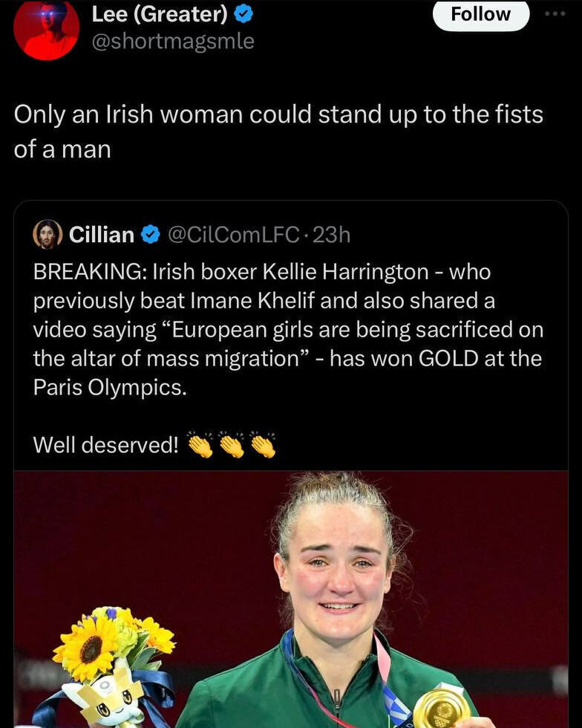Image resolution: width=582 pixels, height=728 pixels.
Task: Open the @shortmagsmle handle
Action: pyautogui.click(x=172, y=42)
